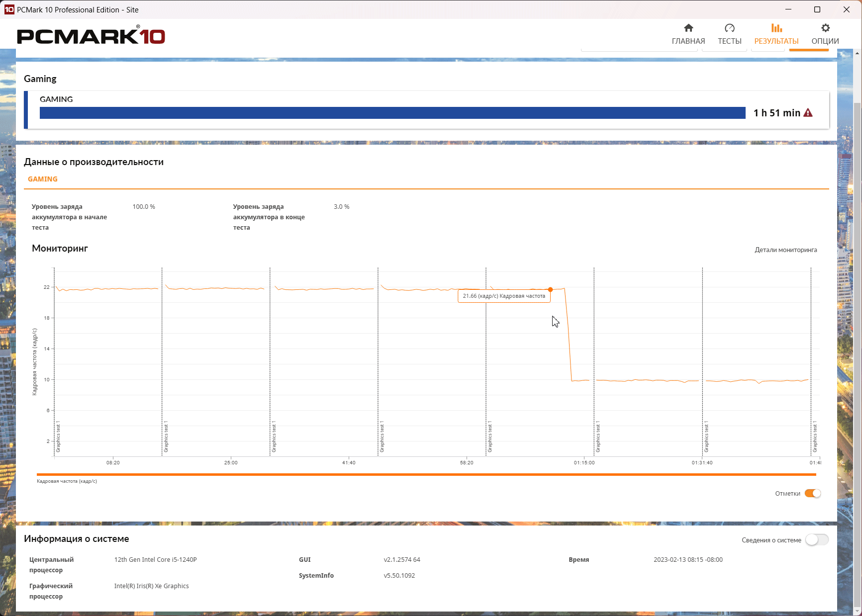This screenshot has width=862, height=616.
Task: Click the 01:15:00 time axis label
Action: point(584,463)
